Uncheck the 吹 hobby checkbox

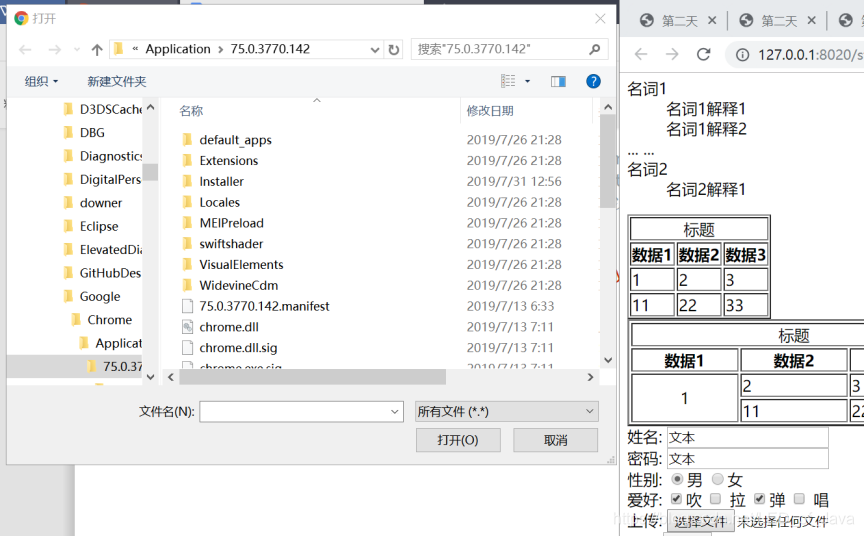[677, 499]
